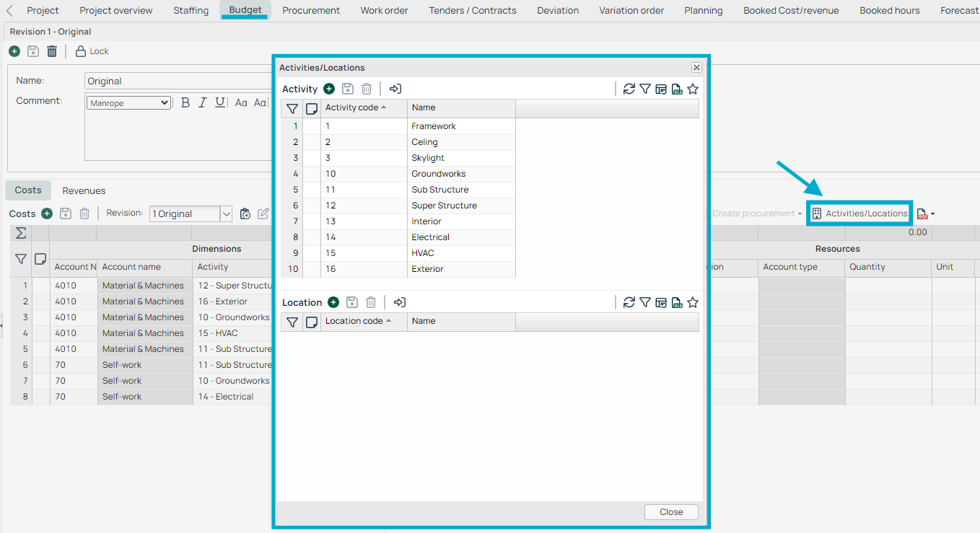980x533 pixels.
Task: Open the Manrope font dropdown
Action: click(128, 103)
